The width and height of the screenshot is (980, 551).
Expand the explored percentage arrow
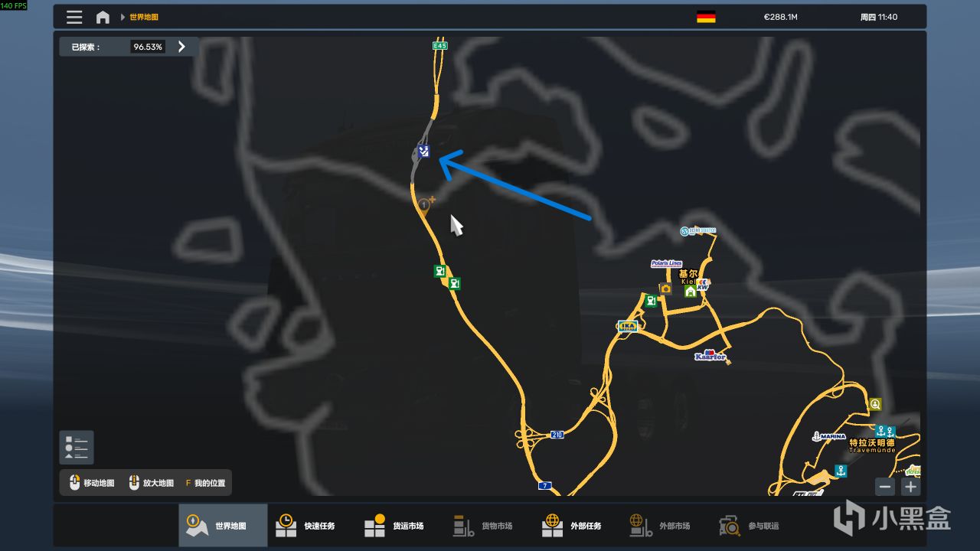(x=181, y=47)
